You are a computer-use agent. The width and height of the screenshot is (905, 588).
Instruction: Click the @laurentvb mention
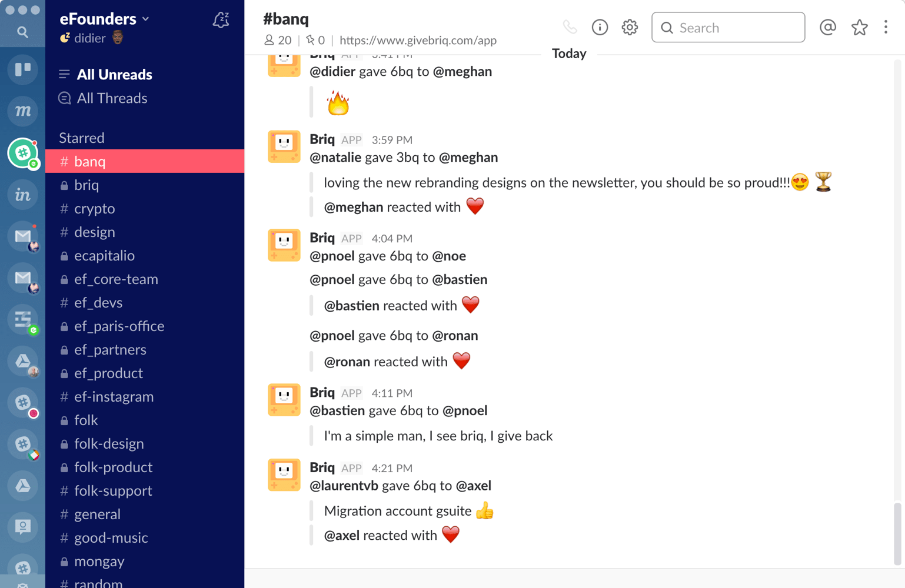pyautogui.click(x=344, y=486)
